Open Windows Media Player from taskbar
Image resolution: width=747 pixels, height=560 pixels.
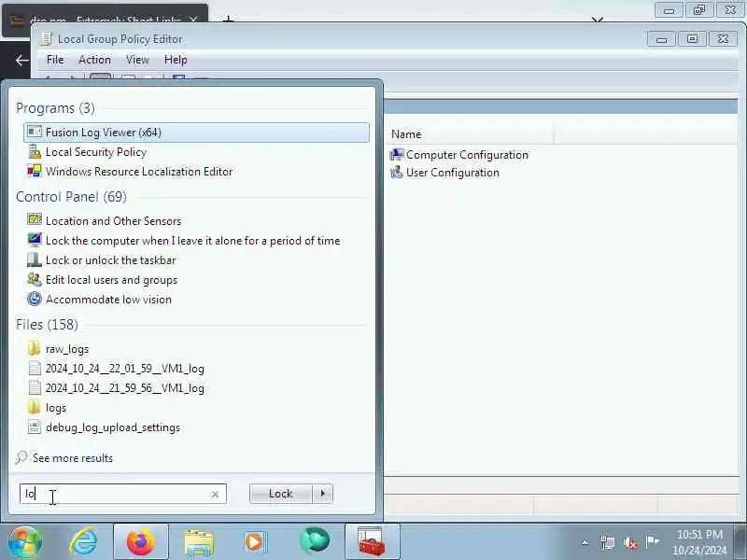[256, 541]
